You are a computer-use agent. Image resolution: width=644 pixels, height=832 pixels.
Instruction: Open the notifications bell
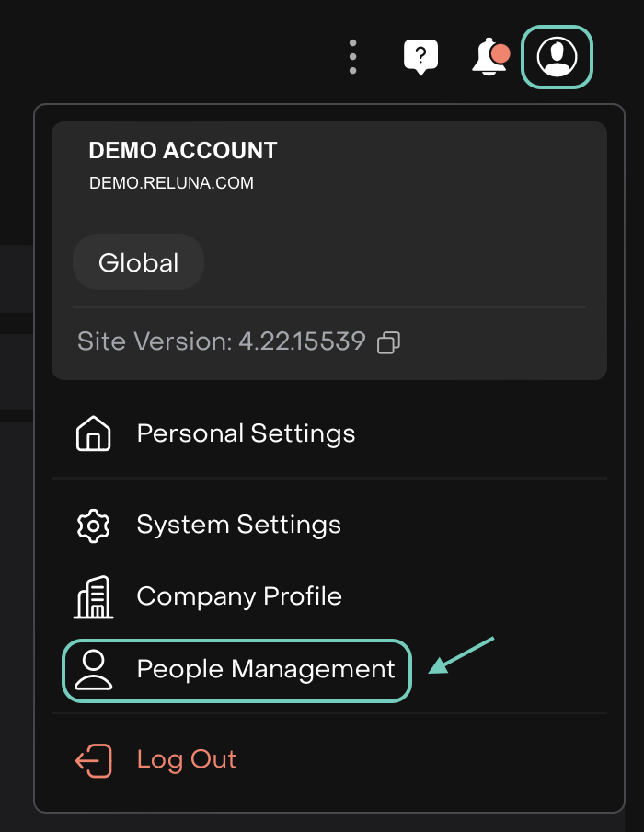point(488,58)
